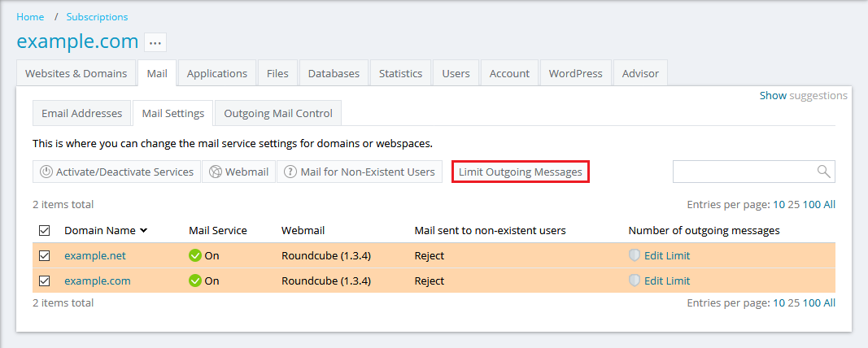Click green status icon for example.net
868x348 pixels.
pos(195,255)
